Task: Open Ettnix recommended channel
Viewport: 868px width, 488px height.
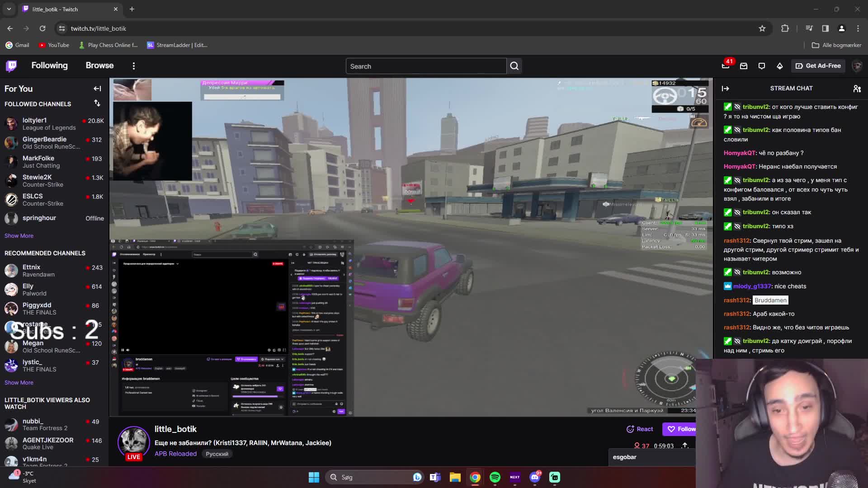Action: pos(54,271)
